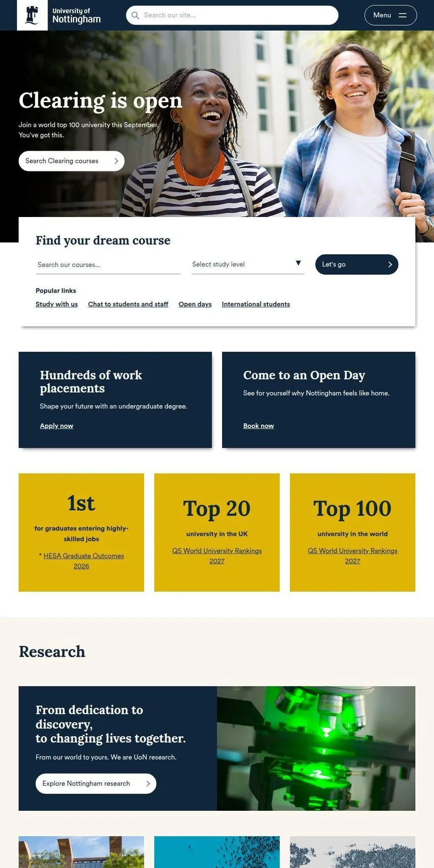Click the Come to an Open Day heading
This screenshot has width=434, height=868.
304,375
